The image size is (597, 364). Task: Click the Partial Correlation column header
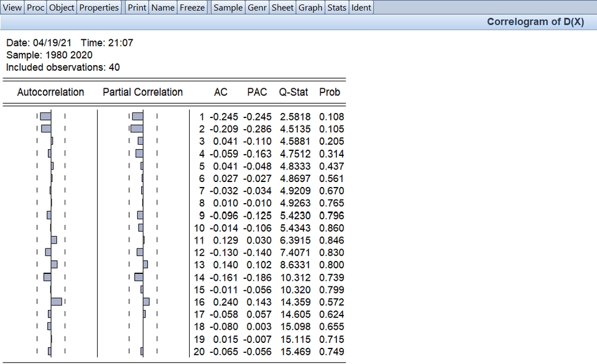[x=143, y=92]
